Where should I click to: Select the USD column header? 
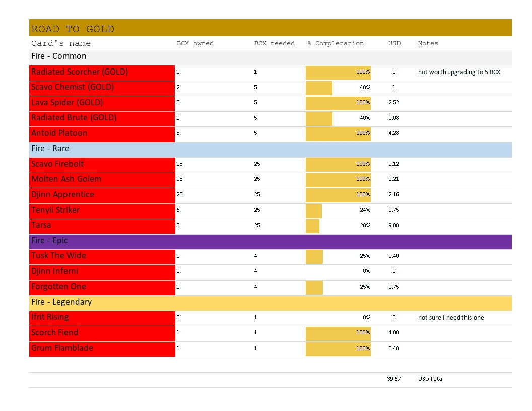click(394, 43)
